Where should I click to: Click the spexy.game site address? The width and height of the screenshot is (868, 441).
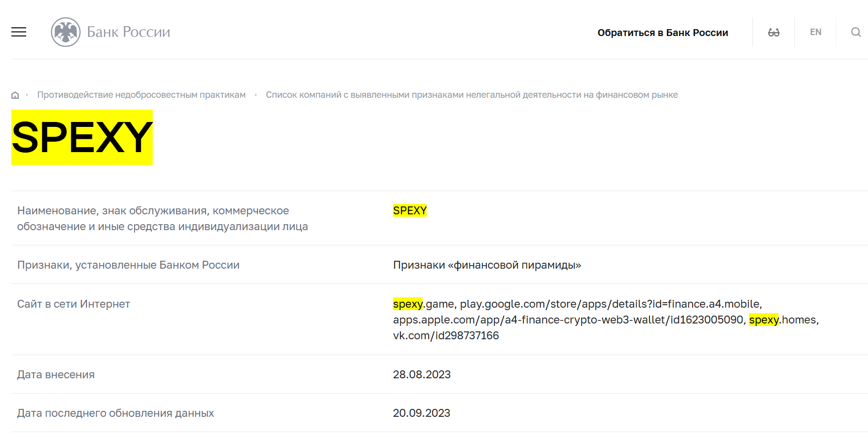423,304
